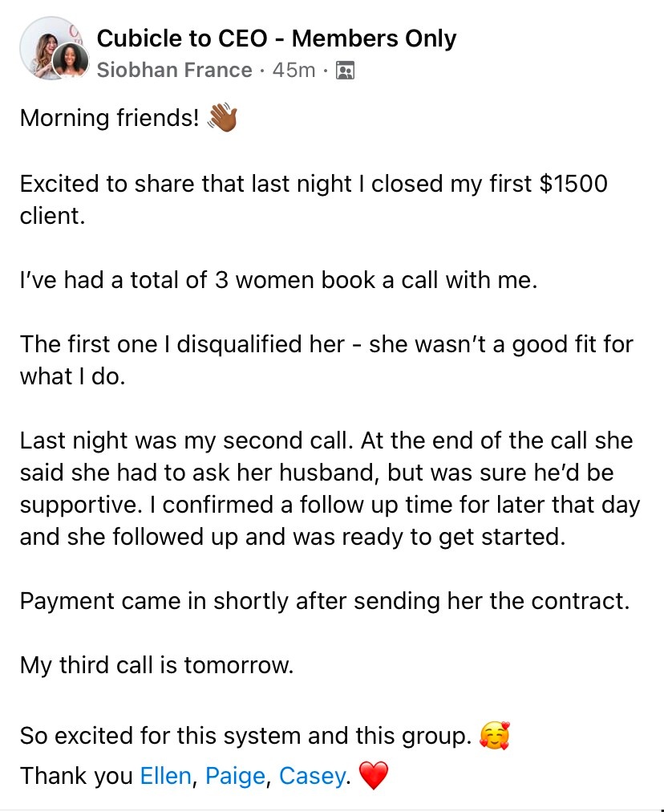Image resolution: width=664 pixels, height=812 pixels.
Task: Click the $1500 amount in the post
Action: coord(573,183)
